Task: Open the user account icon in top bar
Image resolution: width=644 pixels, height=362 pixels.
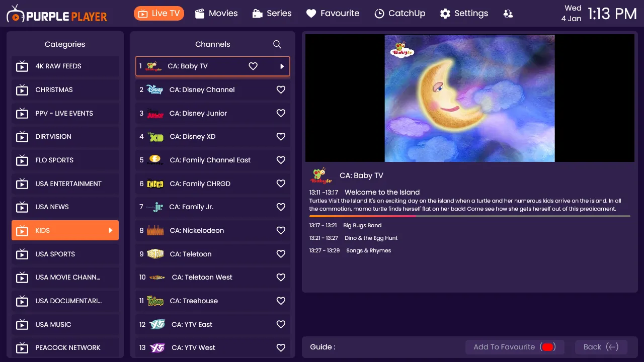Action: coord(508,14)
